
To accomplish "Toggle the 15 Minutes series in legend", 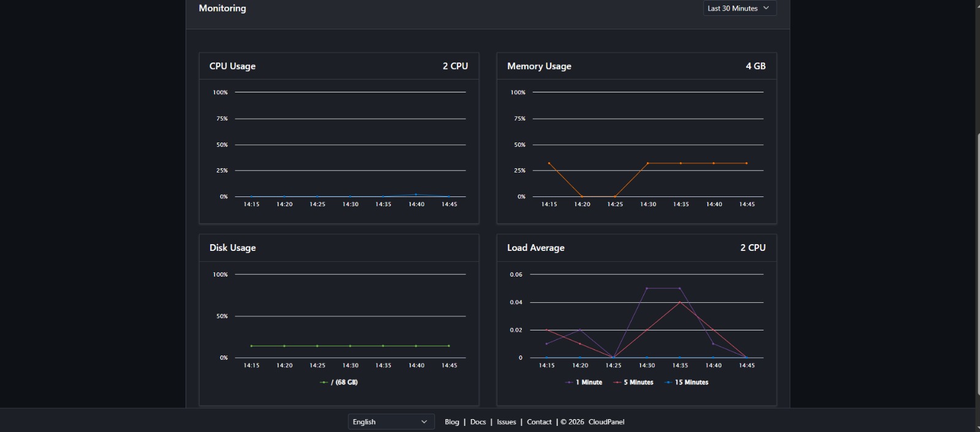I will [x=687, y=382].
